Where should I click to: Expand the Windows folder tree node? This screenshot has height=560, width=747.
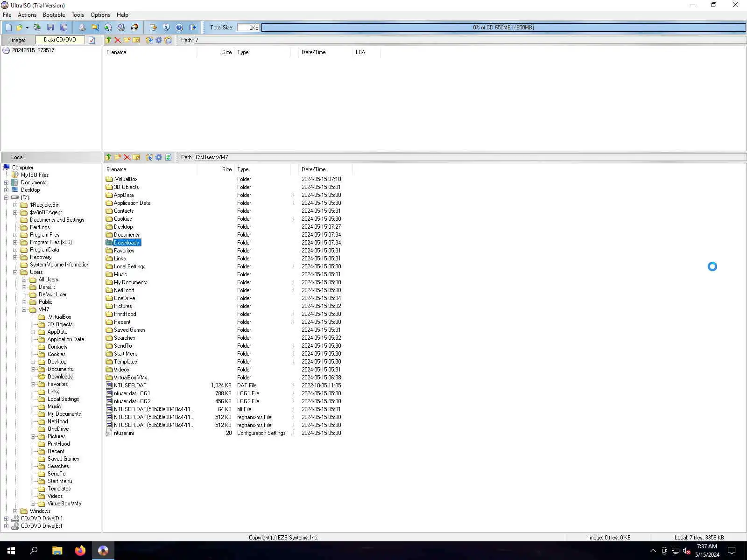(x=15, y=511)
